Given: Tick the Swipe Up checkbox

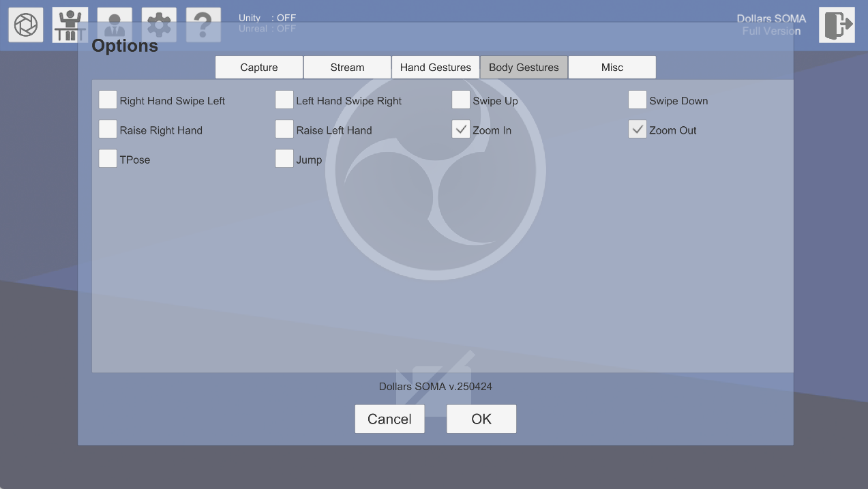Looking at the screenshot, I should coord(461,100).
